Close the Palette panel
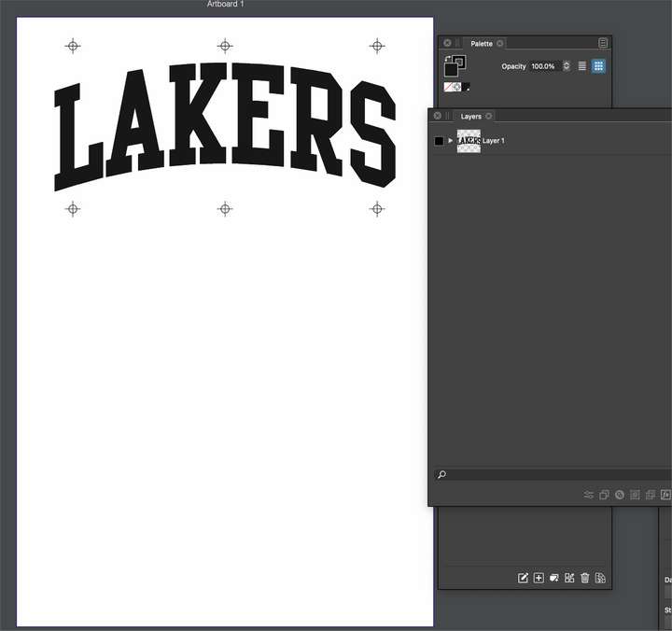 447,43
